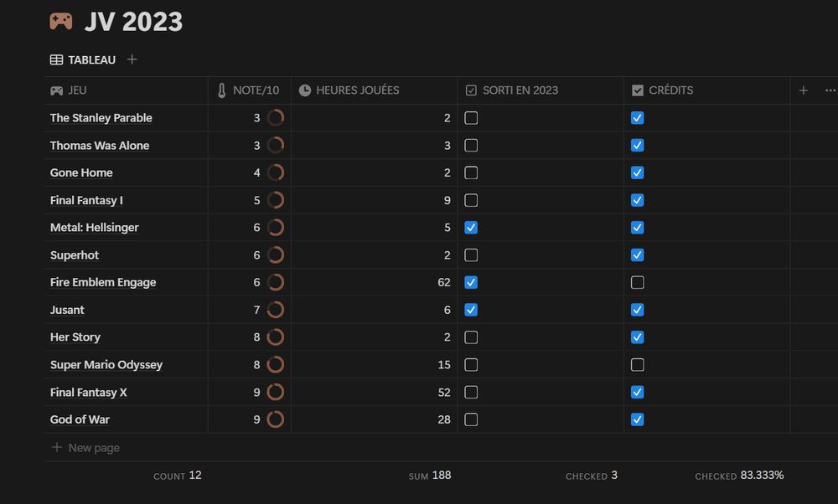The width and height of the screenshot is (838, 504).
Task: Open the God of War page
Action: pyautogui.click(x=80, y=419)
